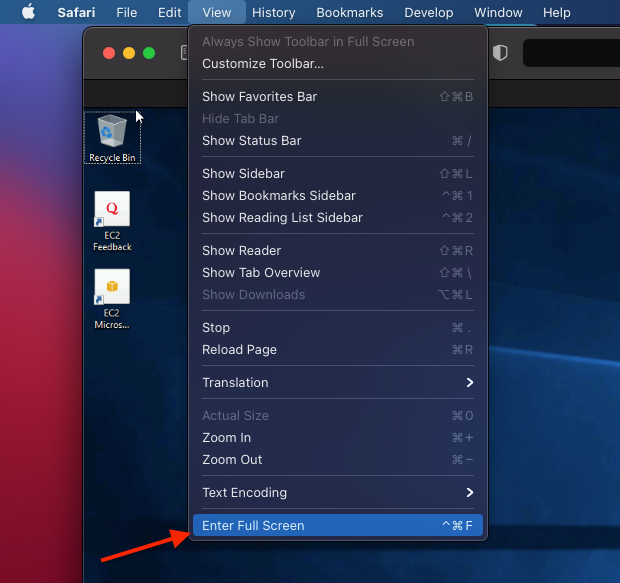Image resolution: width=620 pixels, height=583 pixels.
Task: Choose the highlighted Enter Full Screen item
Action: [x=338, y=526]
